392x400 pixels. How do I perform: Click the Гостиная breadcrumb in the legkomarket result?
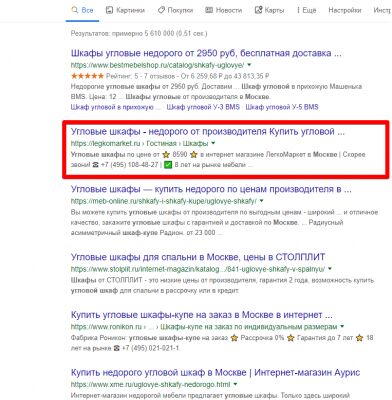[x=161, y=143]
